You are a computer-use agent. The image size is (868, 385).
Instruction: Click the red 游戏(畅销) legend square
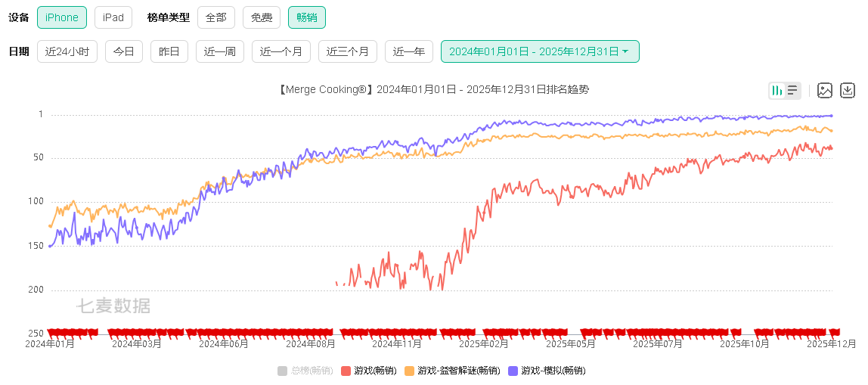tap(346, 371)
